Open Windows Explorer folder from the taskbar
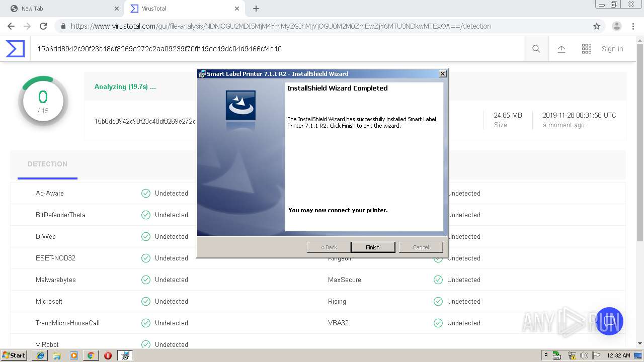 [57, 355]
